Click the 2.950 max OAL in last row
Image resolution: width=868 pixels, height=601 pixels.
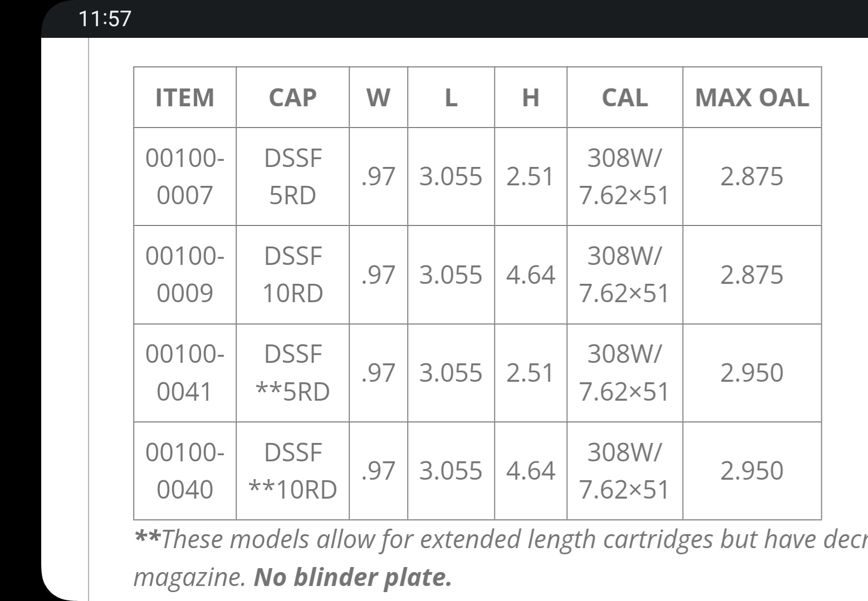click(752, 471)
